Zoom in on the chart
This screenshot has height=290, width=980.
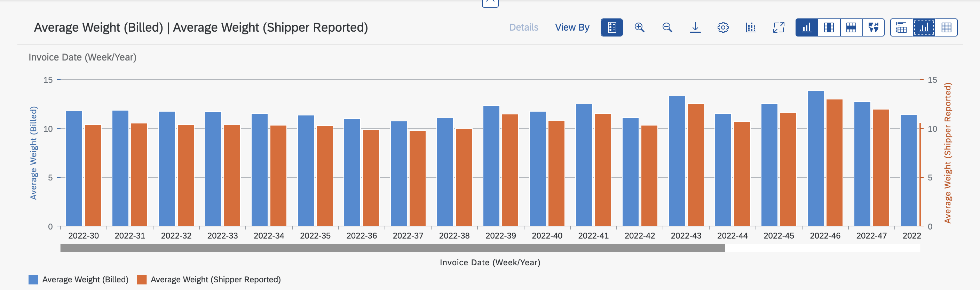(640, 27)
